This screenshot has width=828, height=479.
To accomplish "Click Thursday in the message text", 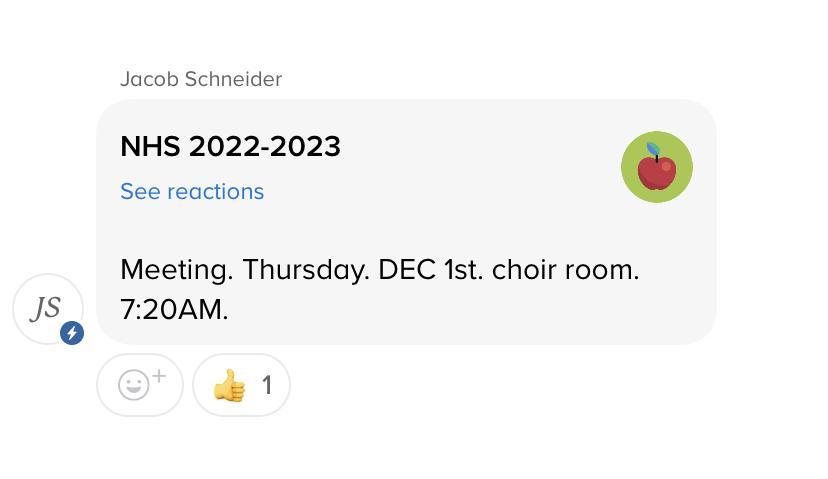I will click(x=305, y=270).
